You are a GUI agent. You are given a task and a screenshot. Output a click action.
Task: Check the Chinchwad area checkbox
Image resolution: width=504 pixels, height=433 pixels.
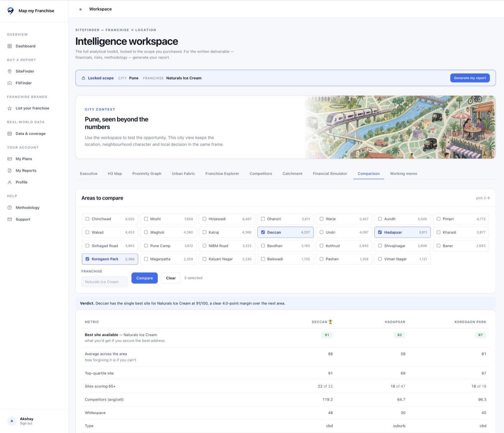point(87,219)
